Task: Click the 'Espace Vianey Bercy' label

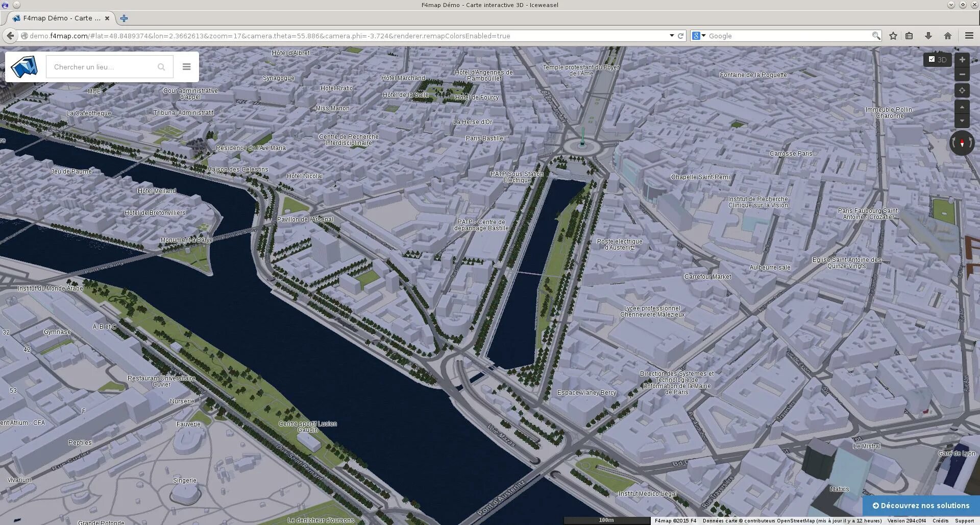Action: [x=587, y=393]
